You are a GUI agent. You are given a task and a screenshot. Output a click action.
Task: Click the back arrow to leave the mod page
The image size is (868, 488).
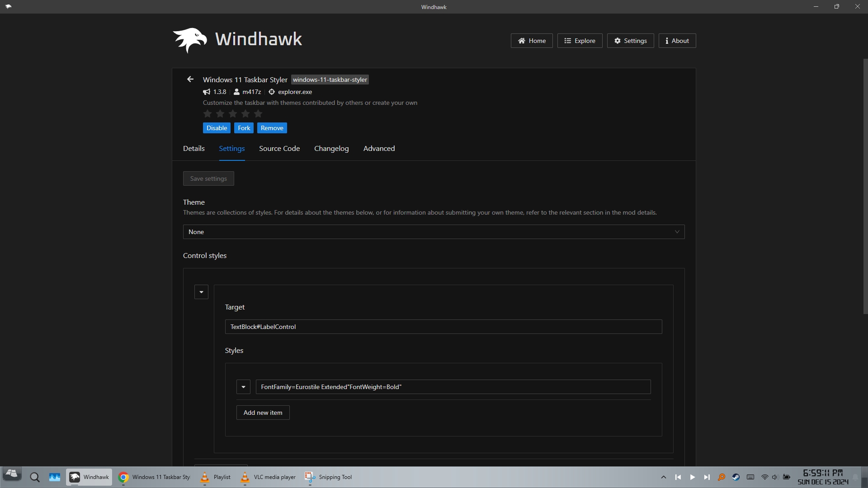point(190,79)
